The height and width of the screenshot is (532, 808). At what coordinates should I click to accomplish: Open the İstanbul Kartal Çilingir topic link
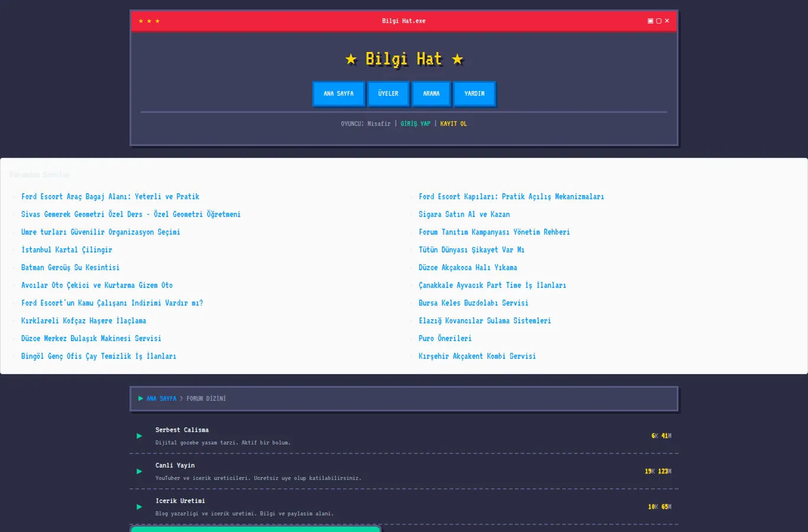(67, 250)
